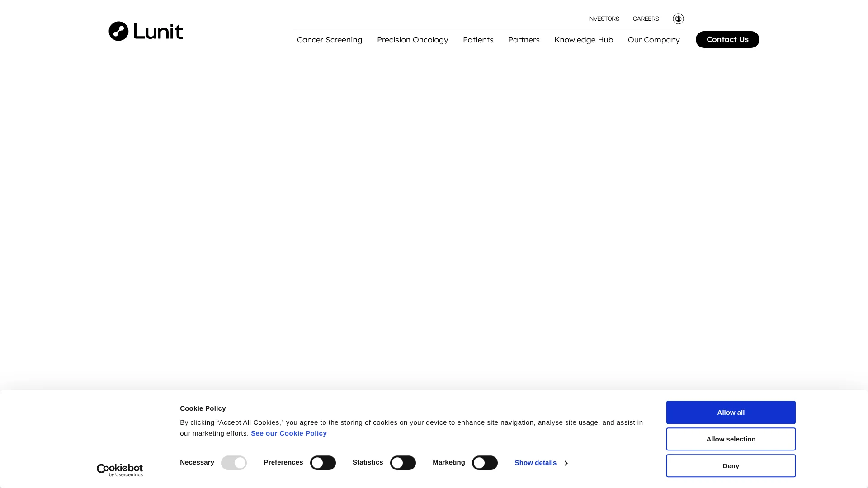Deny all cookies
Viewport: 868px width, 488px height.
[731, 465]
